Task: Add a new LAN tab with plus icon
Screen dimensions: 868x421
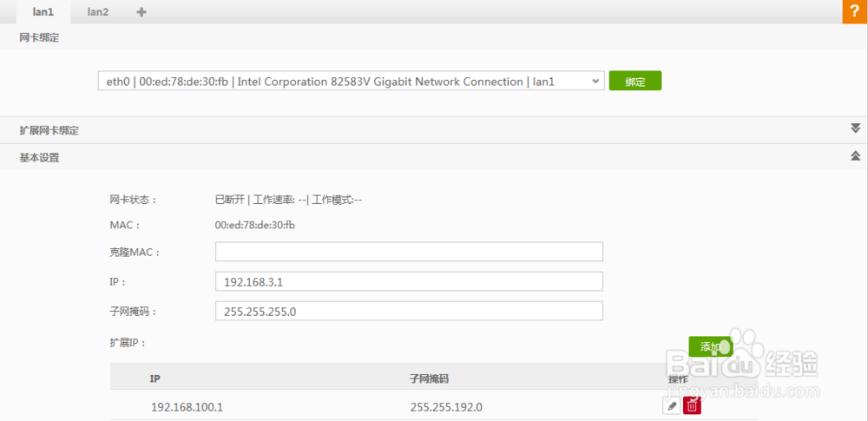Action: click(141, 12)
